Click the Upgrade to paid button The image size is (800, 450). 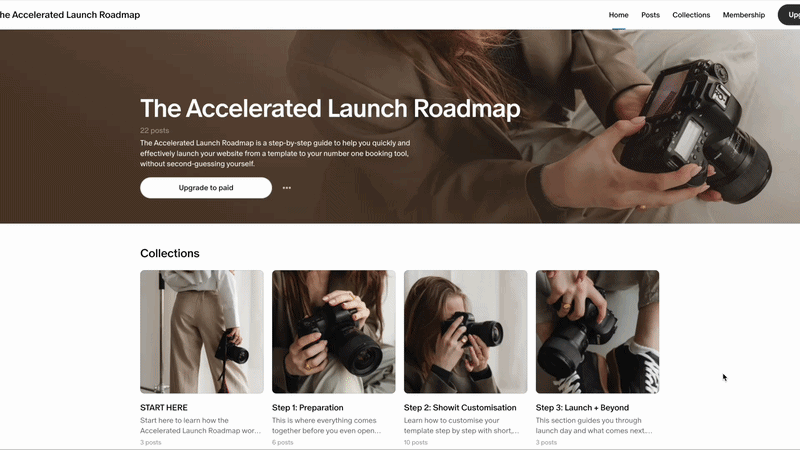[x=206, y=188]
